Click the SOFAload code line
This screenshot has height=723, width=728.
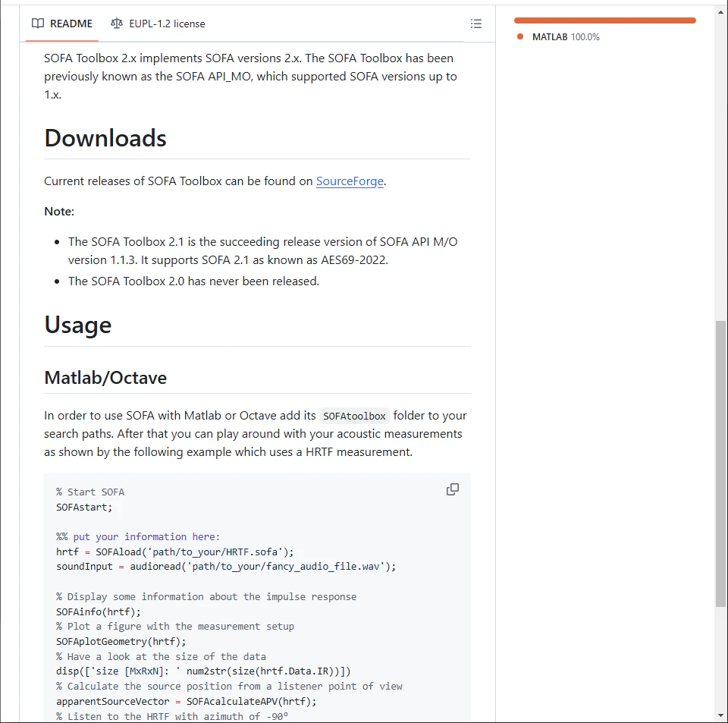click(x=175, y=552)
